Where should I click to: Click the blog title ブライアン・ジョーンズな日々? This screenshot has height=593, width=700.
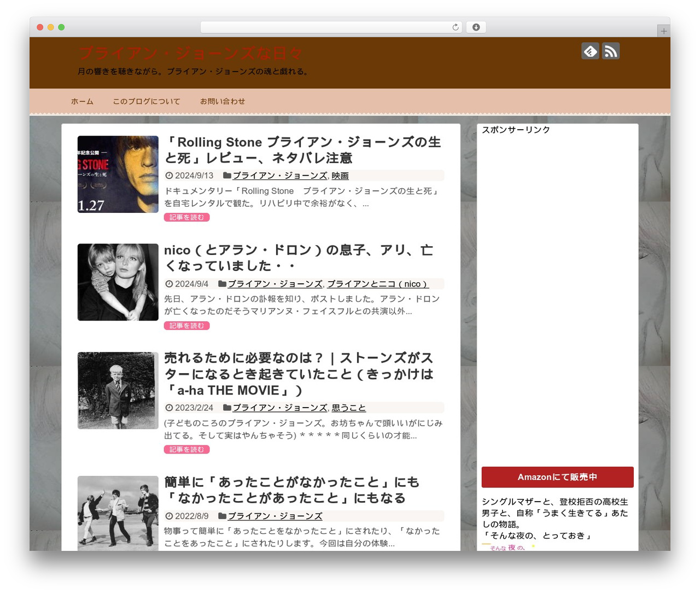[190, 54]
